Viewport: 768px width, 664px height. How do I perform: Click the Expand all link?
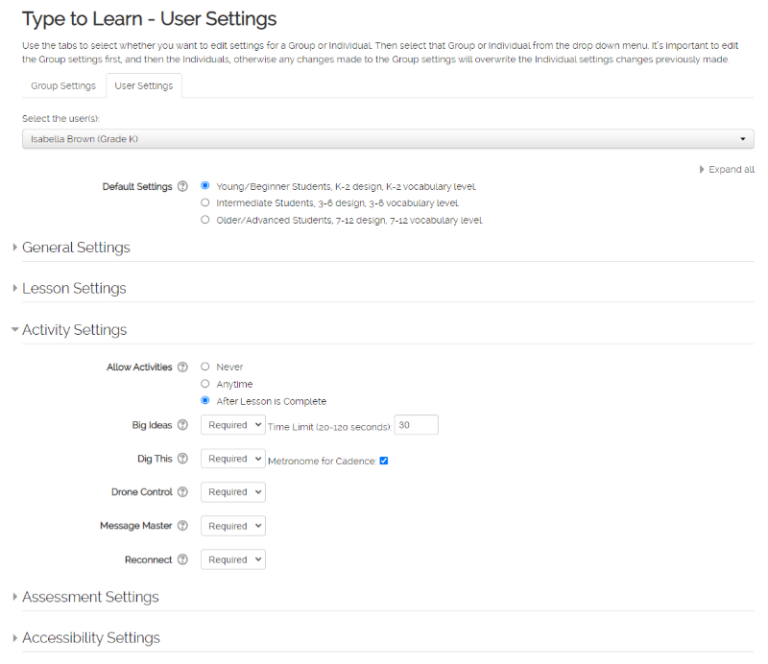click(730, 170)
